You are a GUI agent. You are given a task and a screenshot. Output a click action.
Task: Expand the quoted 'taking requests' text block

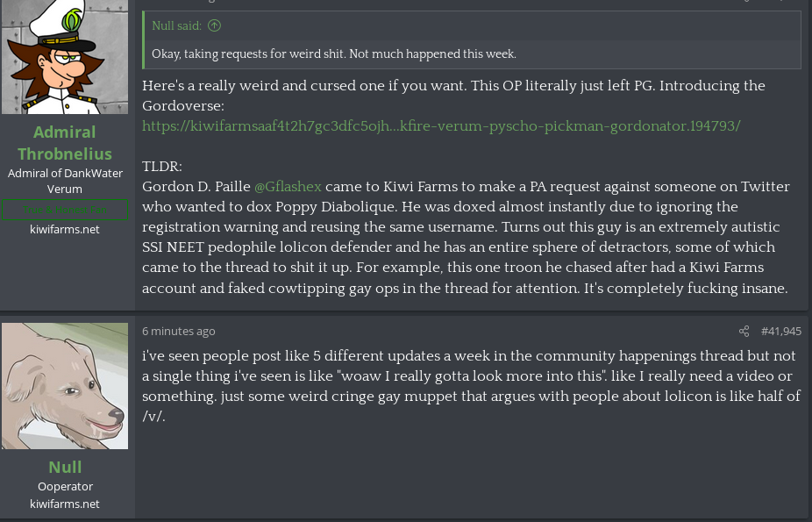(x=334, y=54)
